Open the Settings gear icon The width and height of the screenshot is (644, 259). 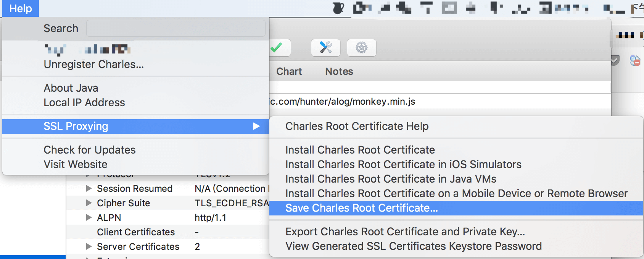[x=361, y=48]
